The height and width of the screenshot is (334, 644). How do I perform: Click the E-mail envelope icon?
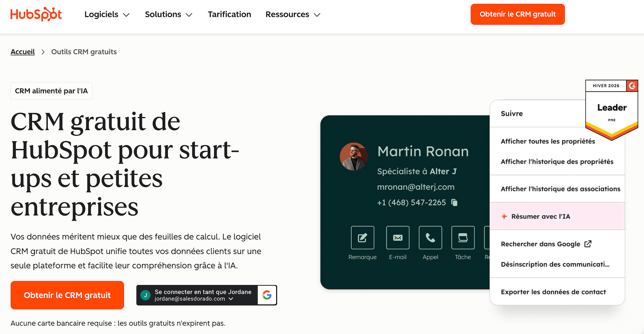tap(398, 238)
